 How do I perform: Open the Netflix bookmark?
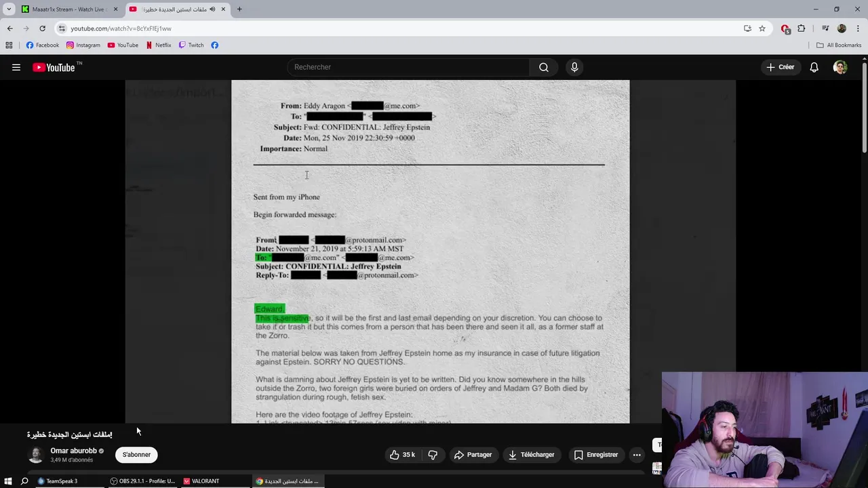(159, 45)
